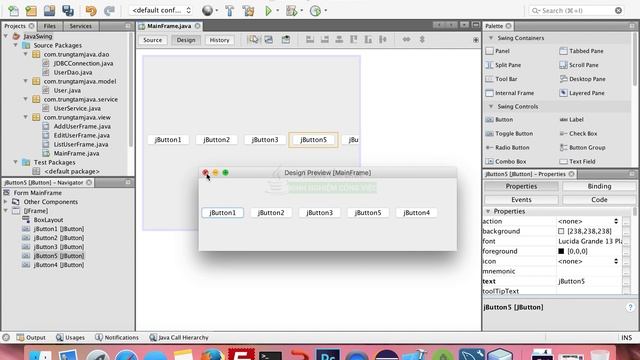Click the background color swatch
The height and width of the screenshot is (360, 640).
(561, 231)
